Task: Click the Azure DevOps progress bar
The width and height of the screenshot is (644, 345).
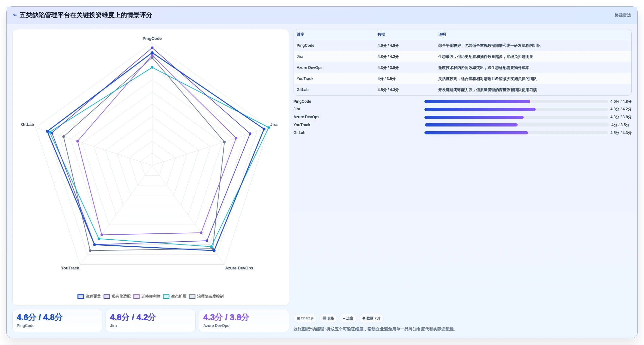Action: (516, 118)
